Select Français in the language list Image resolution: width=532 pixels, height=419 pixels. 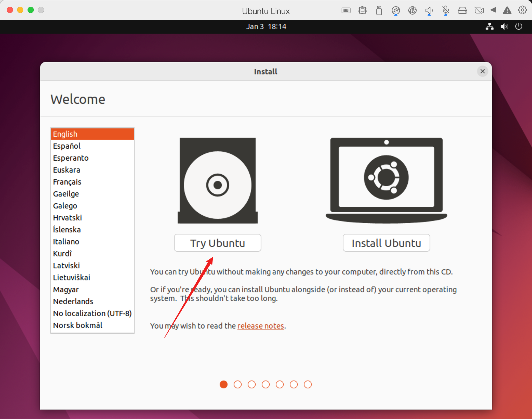(x=67, y=182)
